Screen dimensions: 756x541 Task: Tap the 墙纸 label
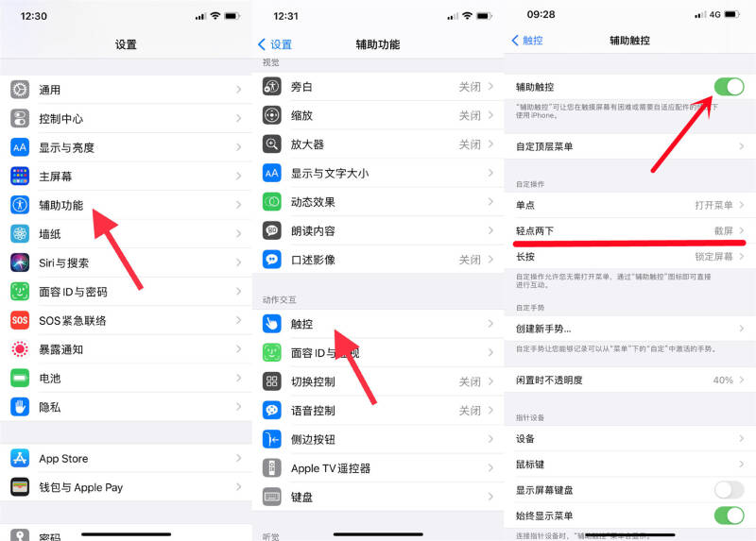click(x=50, y=234)
